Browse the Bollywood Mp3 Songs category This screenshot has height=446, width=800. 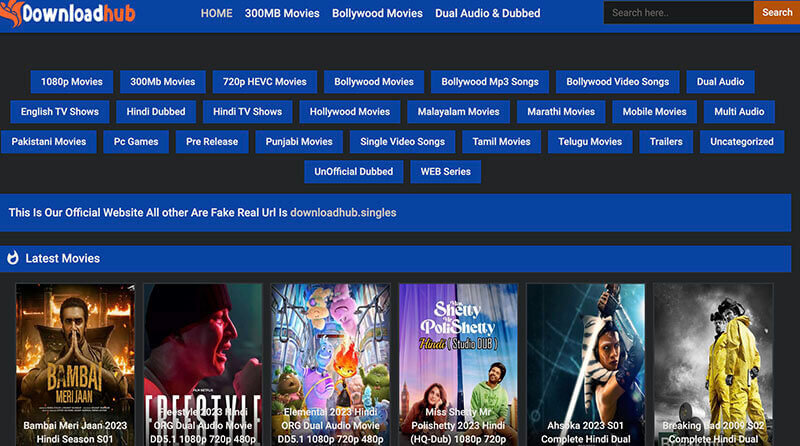(490, 82)
